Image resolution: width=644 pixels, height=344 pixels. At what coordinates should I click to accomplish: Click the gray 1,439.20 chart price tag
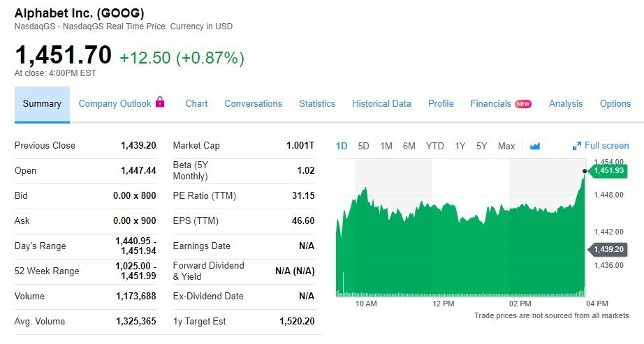pos(608,249)
